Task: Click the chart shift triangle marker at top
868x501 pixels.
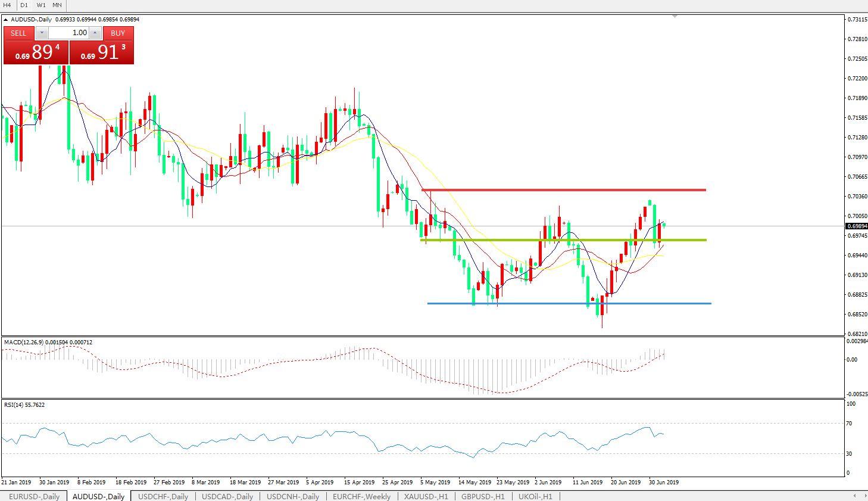Action: point(675,16)
